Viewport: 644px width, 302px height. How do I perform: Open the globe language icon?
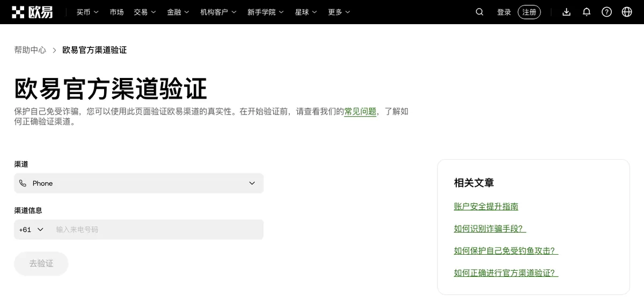627,12
